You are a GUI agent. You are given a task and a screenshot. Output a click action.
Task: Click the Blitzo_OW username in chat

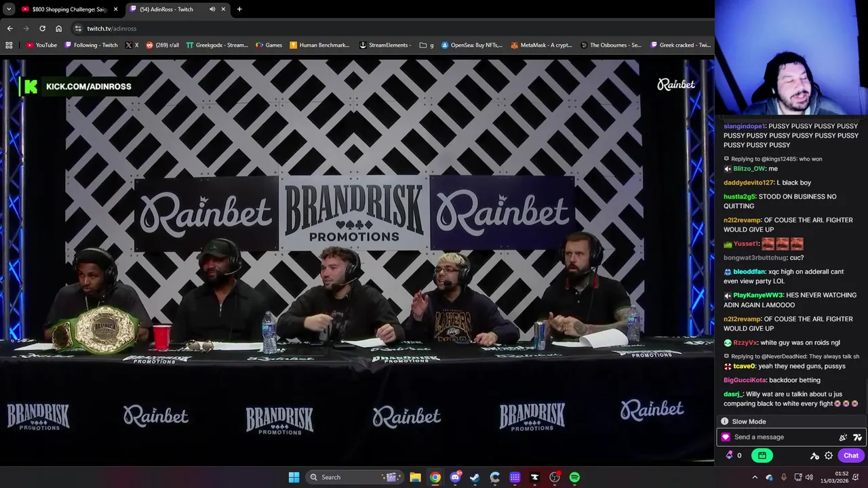(749, 169)
